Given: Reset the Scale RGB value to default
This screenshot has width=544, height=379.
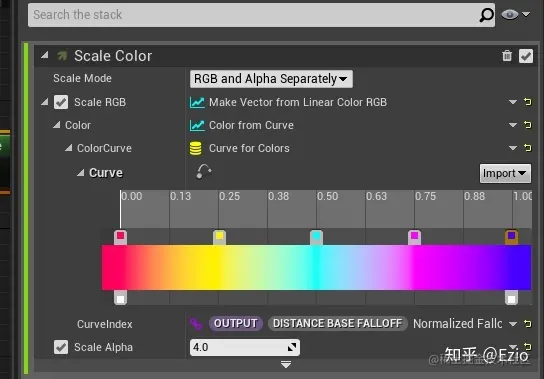Looking at the screenshot, I should click(528, 102).
